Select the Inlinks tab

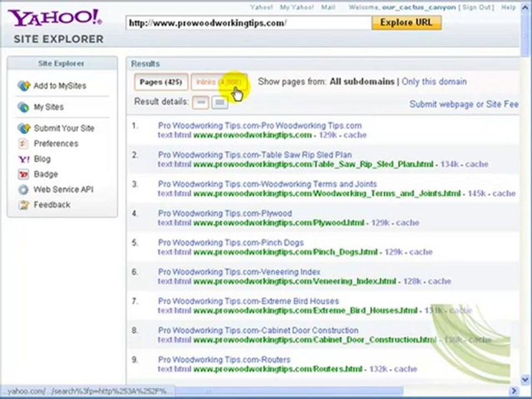tap(218, 82)
